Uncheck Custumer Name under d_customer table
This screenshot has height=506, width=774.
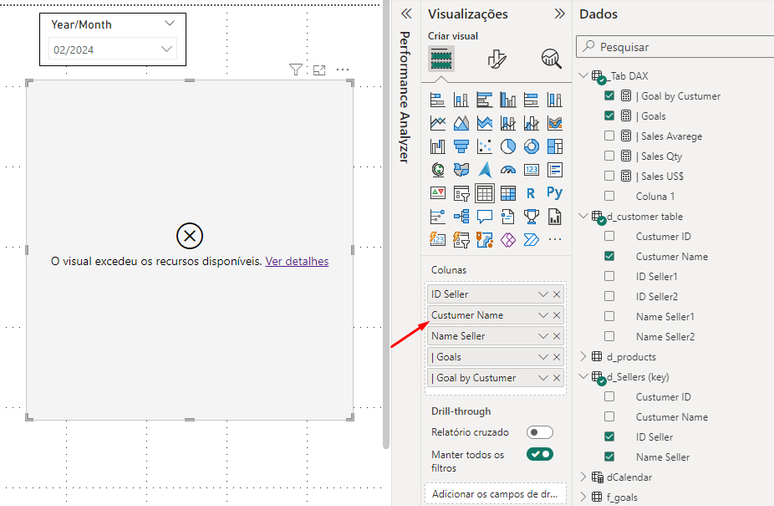pos(609,256)
